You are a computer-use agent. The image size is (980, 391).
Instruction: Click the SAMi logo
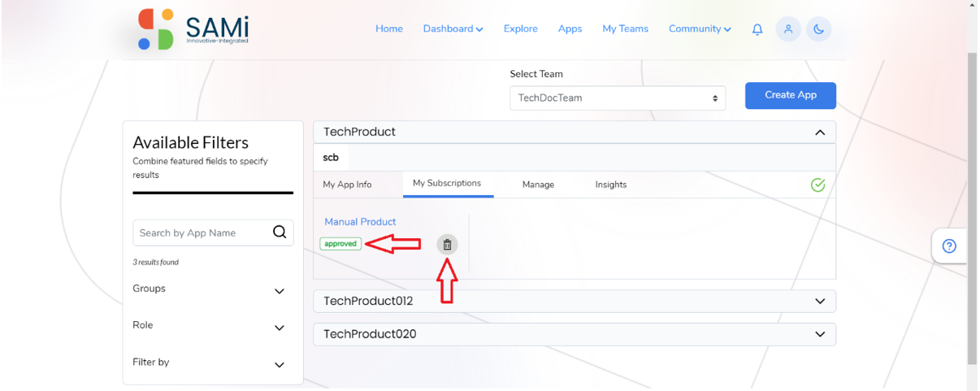coord(193,29)
